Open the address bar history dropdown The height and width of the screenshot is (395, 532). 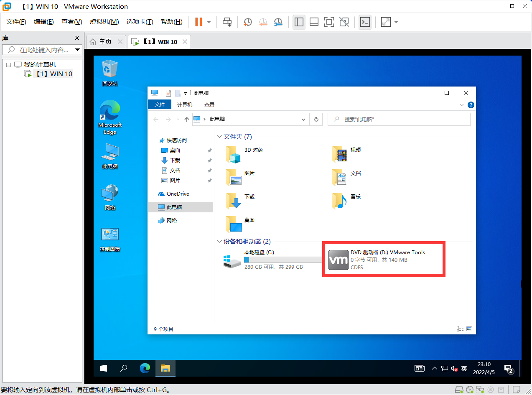click(304, 120)
